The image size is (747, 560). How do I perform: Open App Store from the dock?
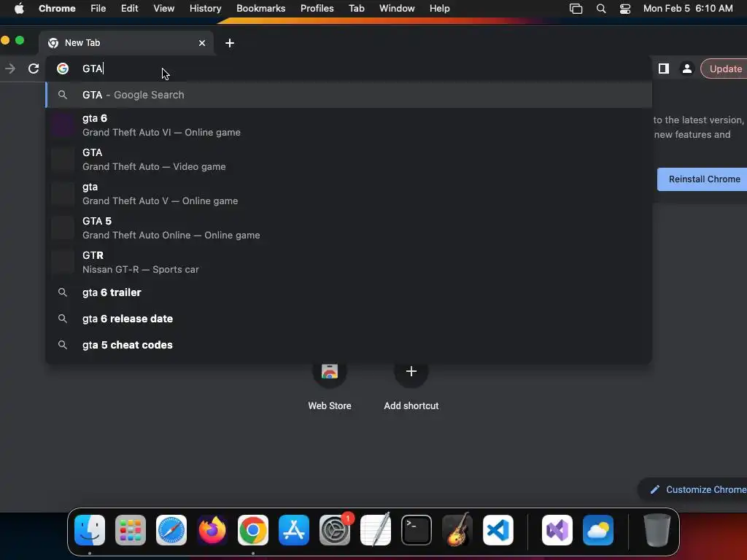[x=294, y=530]
